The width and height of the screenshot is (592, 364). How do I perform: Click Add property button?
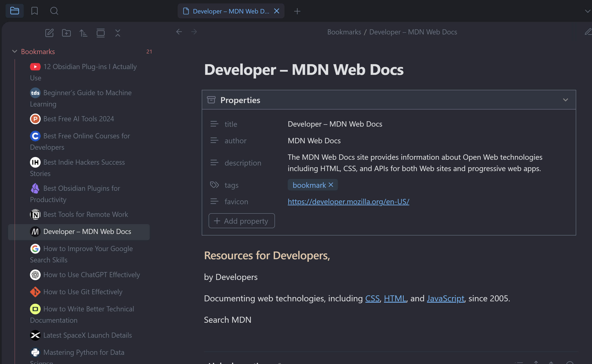point(242,221)
